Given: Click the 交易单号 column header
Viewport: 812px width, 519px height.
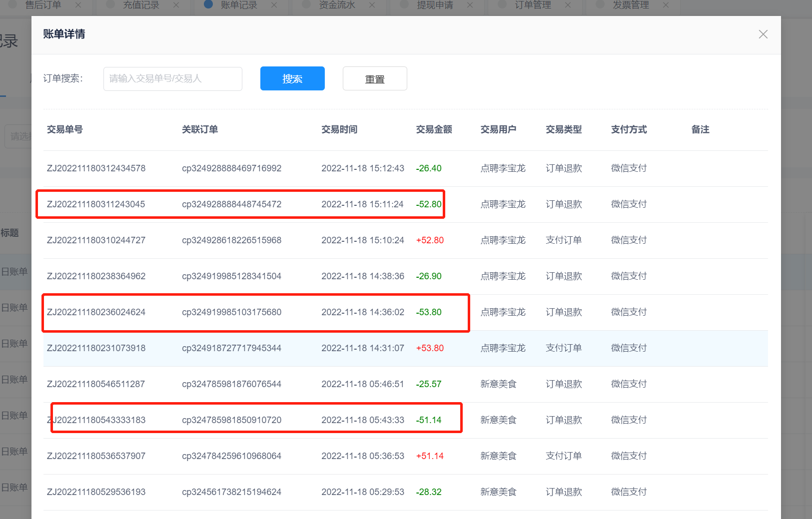Looking at the screenshot, I should point(65,129).
